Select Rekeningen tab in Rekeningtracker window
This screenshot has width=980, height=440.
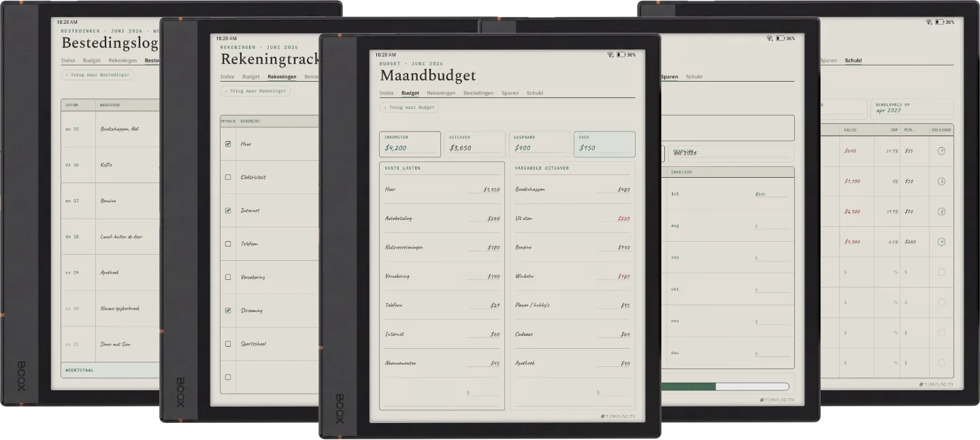(282, 76)
